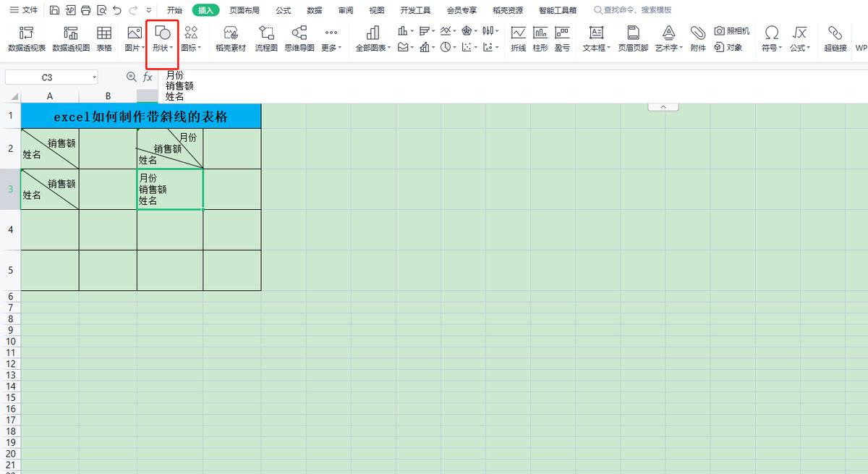868x474 pixels.
Task: Click the search commands box
Action: [x=633, y=10]
